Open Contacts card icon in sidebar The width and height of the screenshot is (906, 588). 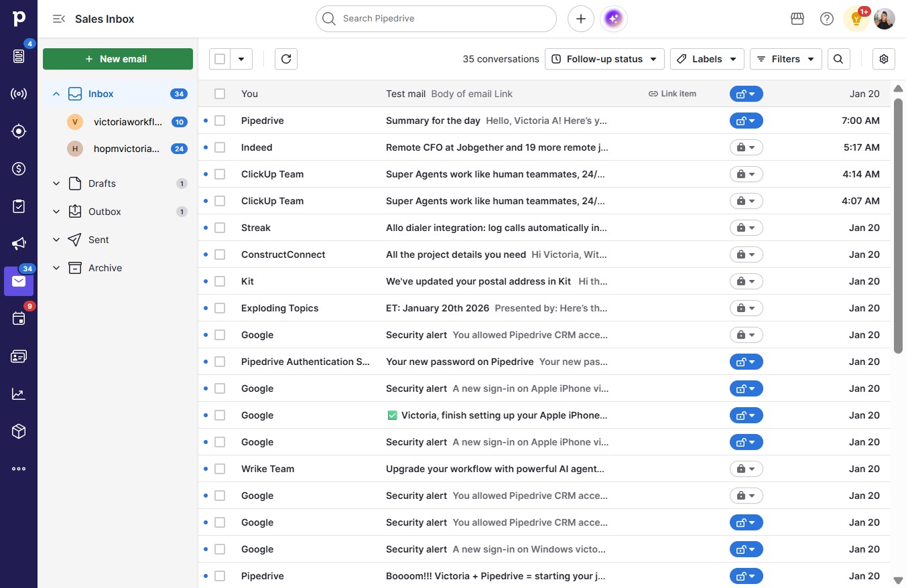(19, 356)
